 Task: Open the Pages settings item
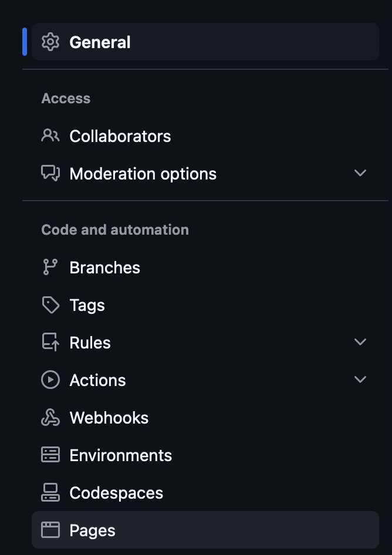point(205,530)
